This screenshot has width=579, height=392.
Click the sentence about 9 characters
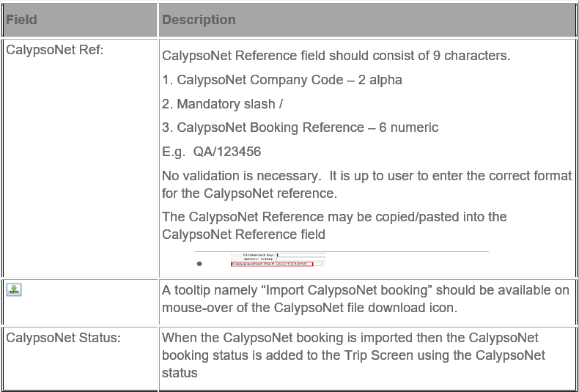click(336, 56)
